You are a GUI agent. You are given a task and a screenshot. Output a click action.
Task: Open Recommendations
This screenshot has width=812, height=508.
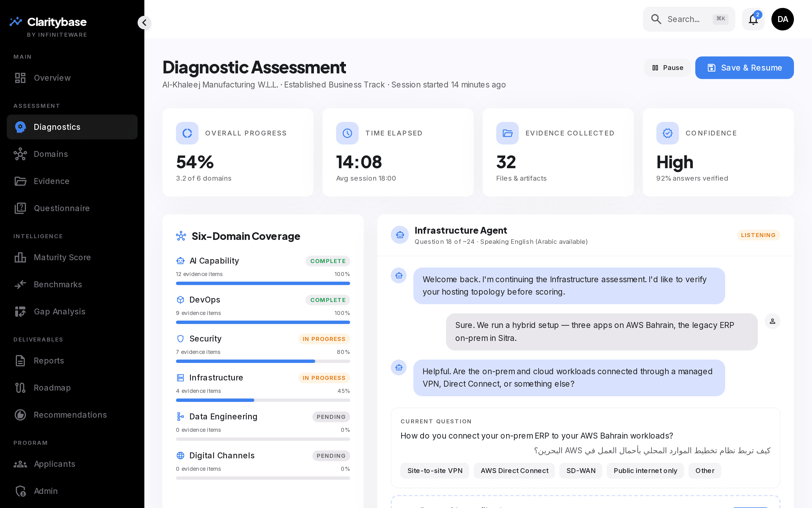coord(72,415)
